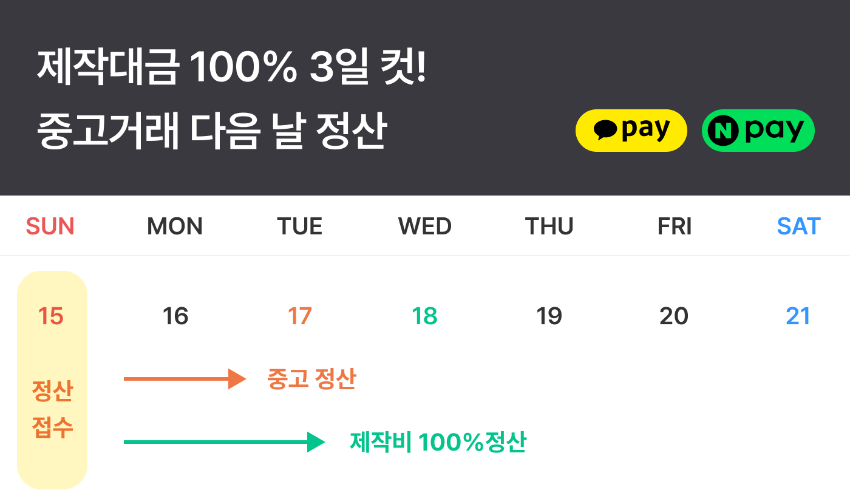The width and height of the screenshot is (850, 504).
Task: Click the orange arrow for 중고 정산
Action: [x=185, y=379]
